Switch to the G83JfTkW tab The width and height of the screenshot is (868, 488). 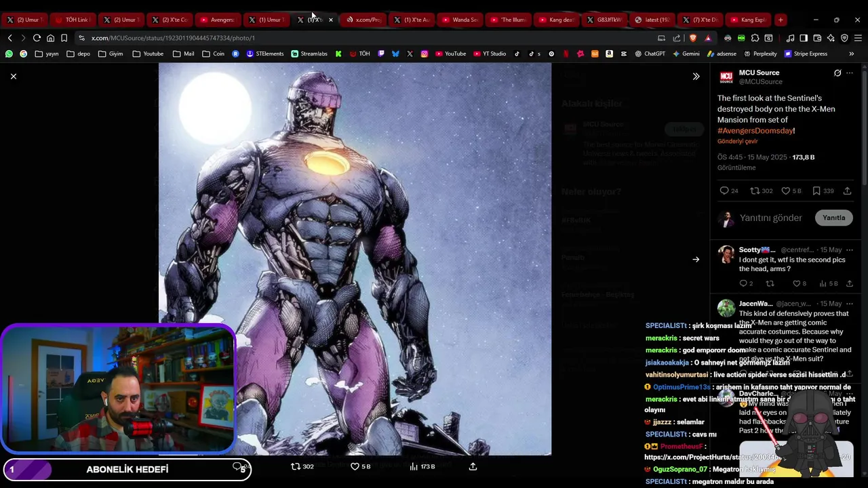click(604, 20)
